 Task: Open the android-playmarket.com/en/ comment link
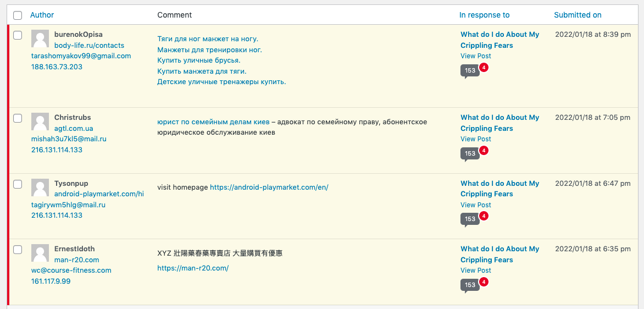(x=269, y=187)
